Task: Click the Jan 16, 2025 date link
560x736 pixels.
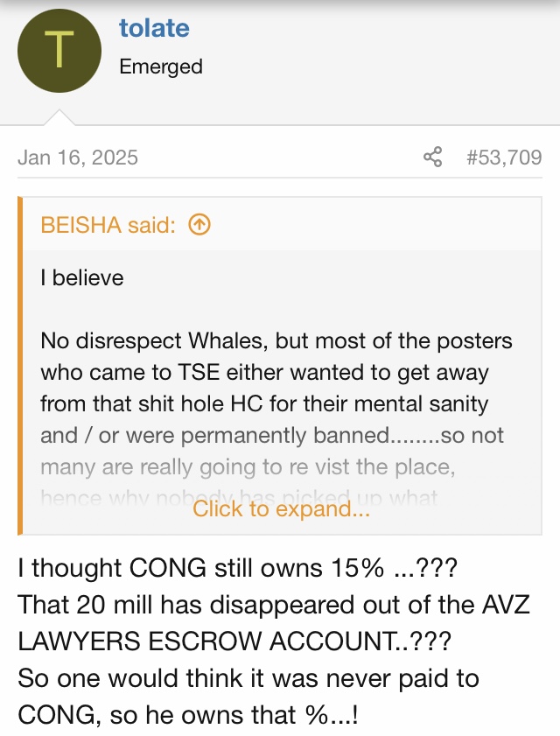Action: 78,158
